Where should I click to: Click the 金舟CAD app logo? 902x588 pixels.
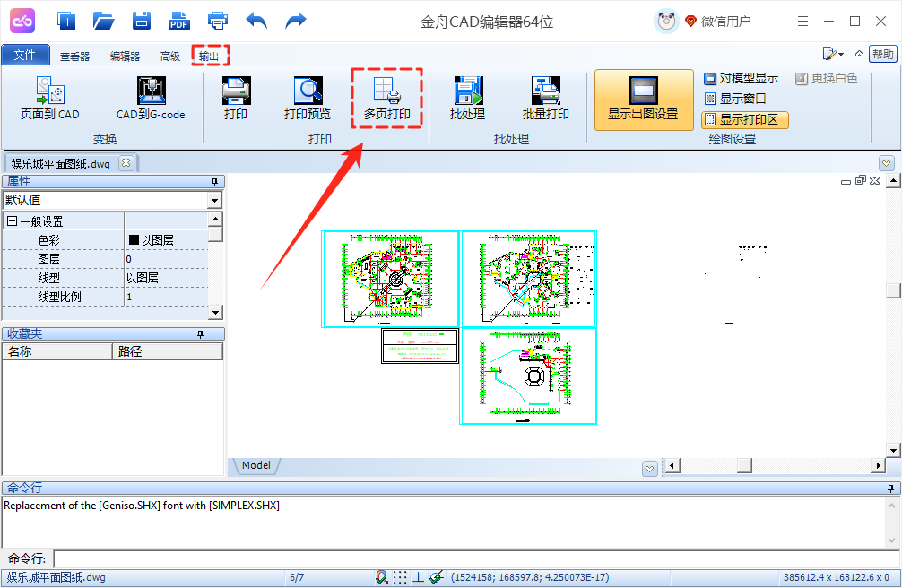(x=22, y=22)
